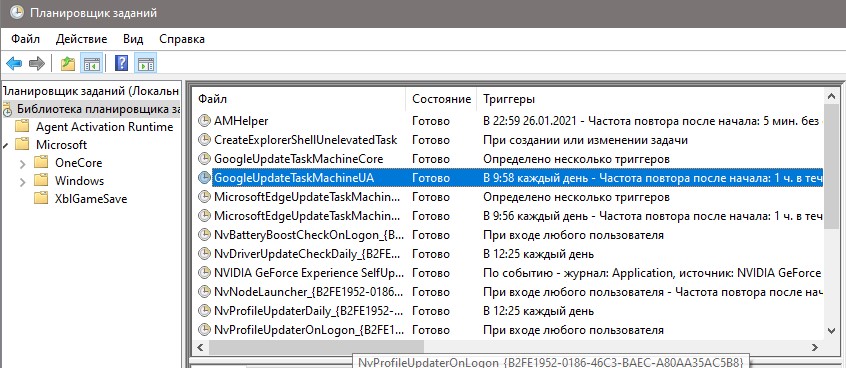The width and height of the screenshot is (846, 368).
Task: Click the NvNodeLauncher task clock icon
Action: pyautogui.click(x=204, y=292)
